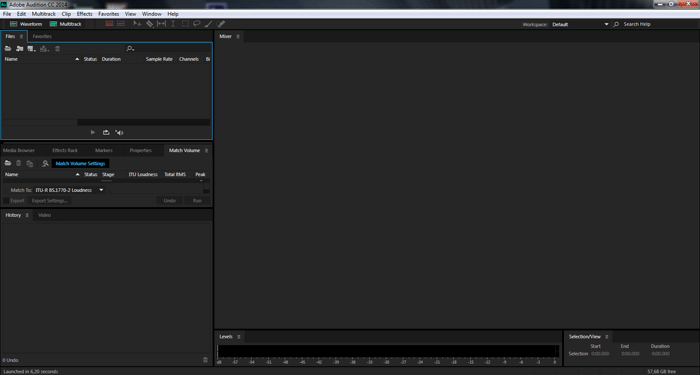
Task: Switch to the Properties tab
Action: (x=141, y=150)
